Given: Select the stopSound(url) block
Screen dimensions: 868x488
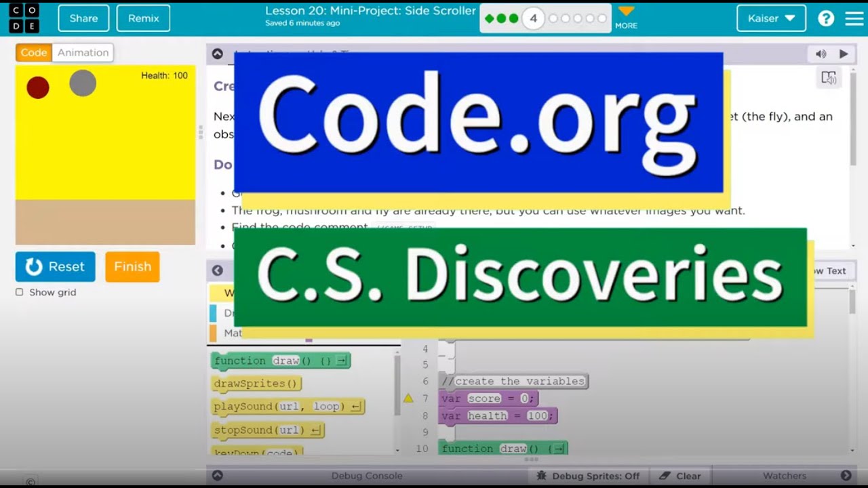Looking at the screenshot, I should click(x=268, y=430).
